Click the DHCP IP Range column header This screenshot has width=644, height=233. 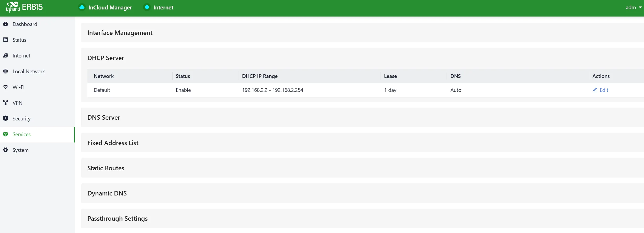point(260,76)
